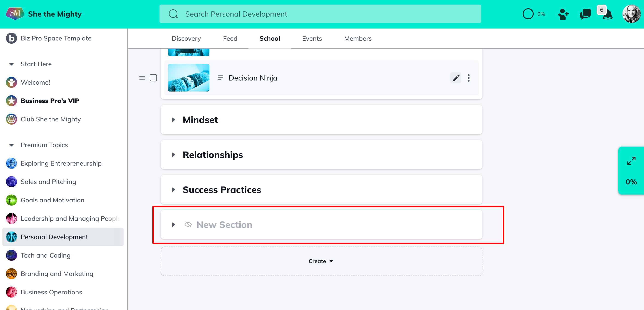Click the 0% progress circle in header
Screen dimensions: 644x310
coord(528,14)
